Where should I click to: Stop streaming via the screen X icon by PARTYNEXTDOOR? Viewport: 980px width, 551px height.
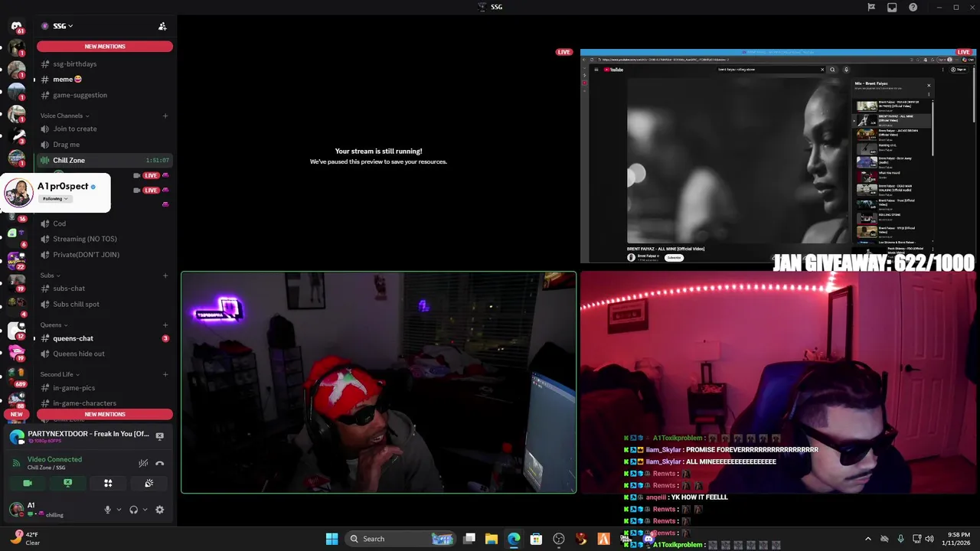[x=159, y=436]
